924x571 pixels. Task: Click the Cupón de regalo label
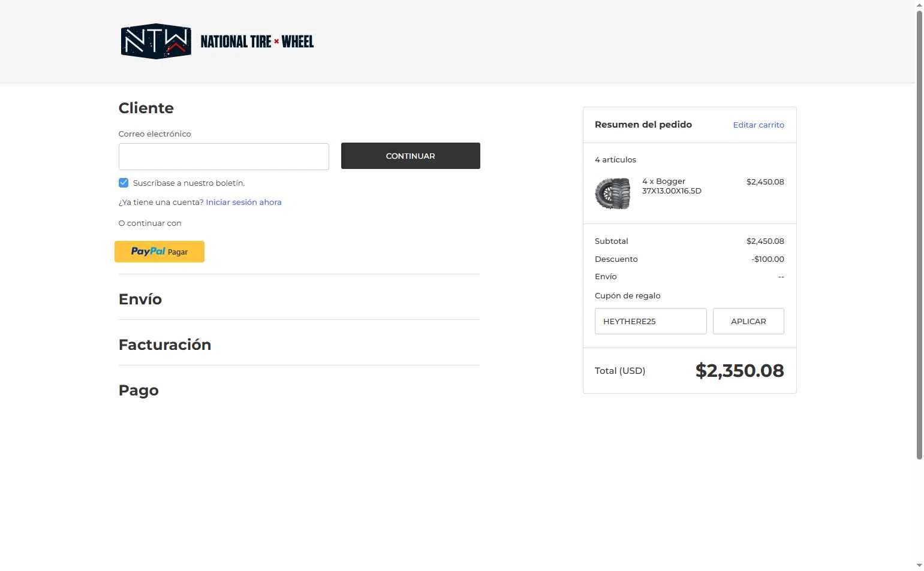pos(627,295)
